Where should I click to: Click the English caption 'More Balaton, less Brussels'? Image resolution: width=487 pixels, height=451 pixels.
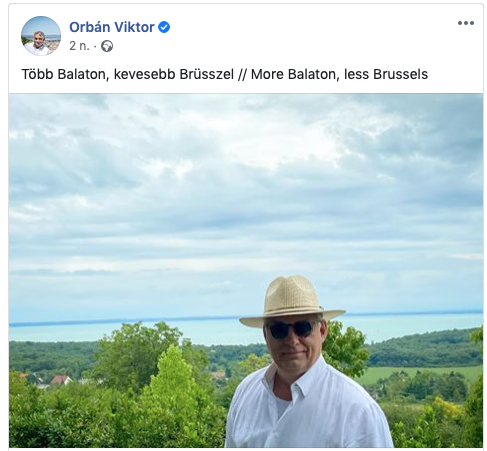point(339,74)
